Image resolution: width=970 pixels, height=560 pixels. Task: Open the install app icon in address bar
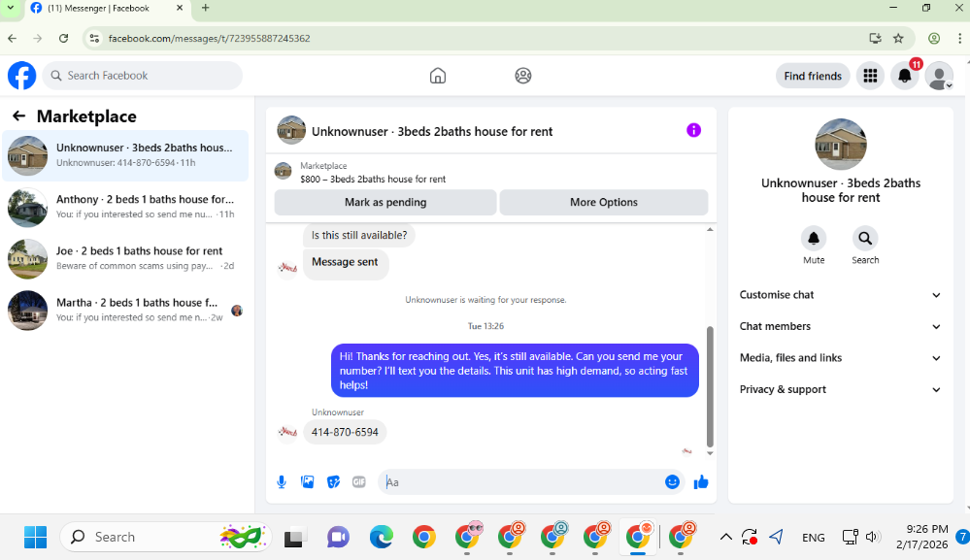[875, 38]
